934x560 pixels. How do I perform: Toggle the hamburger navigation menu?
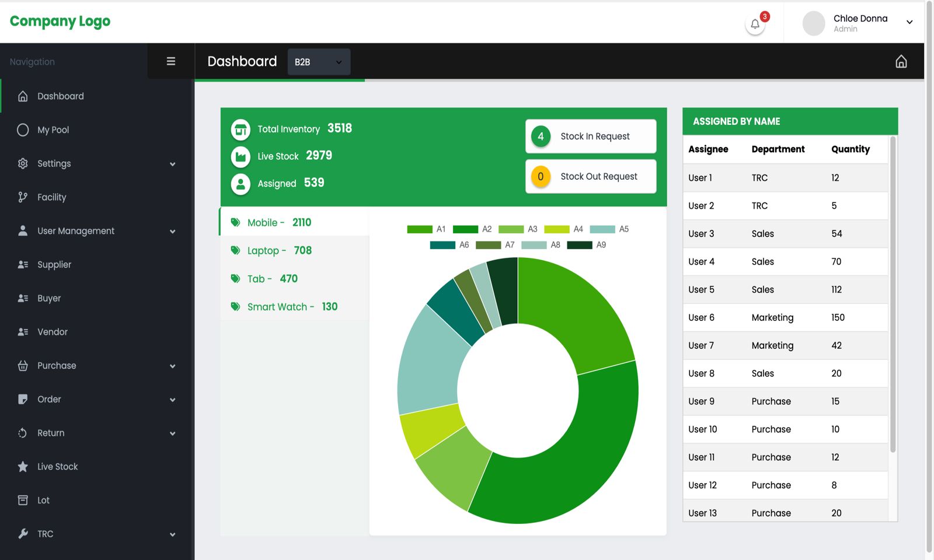[171, 61]
